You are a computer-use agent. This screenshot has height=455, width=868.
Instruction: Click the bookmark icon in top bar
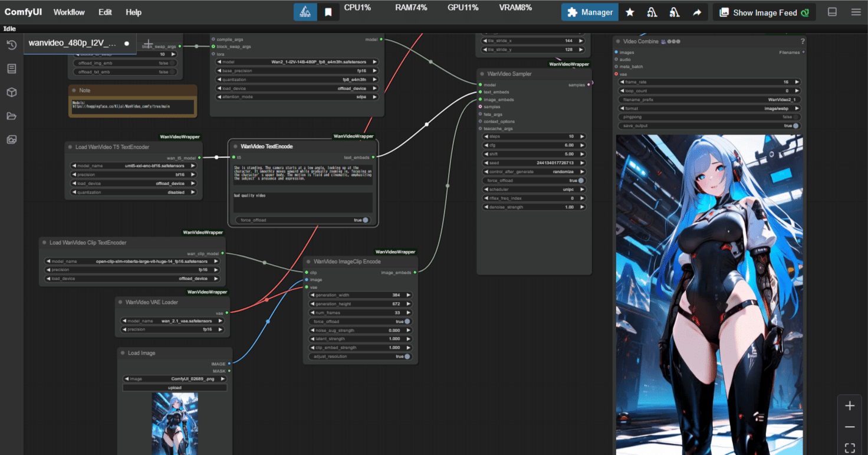point(328,12)
